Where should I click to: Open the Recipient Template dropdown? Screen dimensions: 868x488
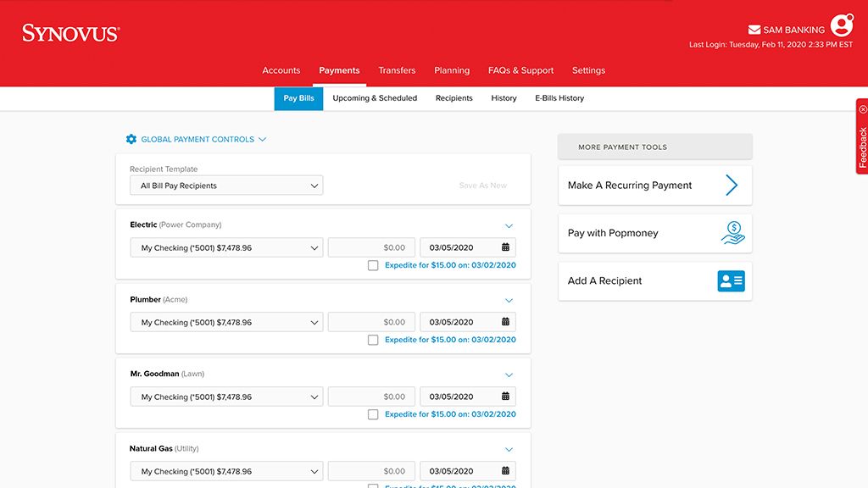coord(226,186)
